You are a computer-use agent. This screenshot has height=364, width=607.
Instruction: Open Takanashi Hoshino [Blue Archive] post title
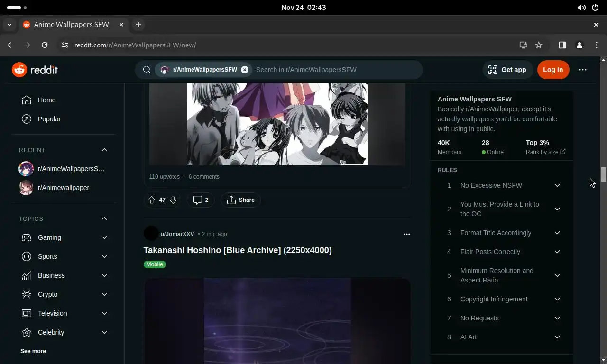coord(238,250)
